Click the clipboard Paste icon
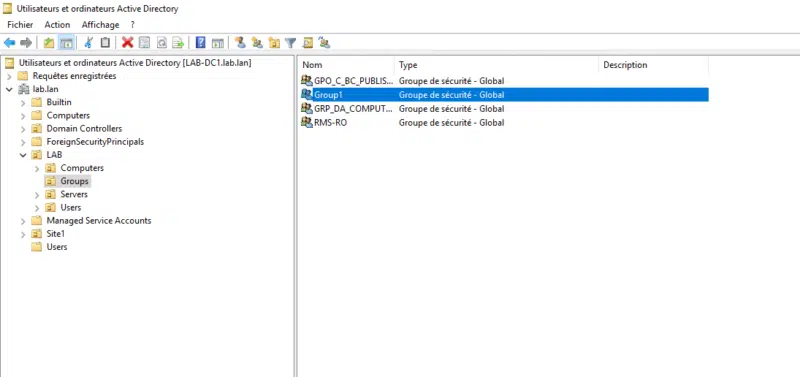The width and height of the screenshot is (800, 377). pos(105,43)
